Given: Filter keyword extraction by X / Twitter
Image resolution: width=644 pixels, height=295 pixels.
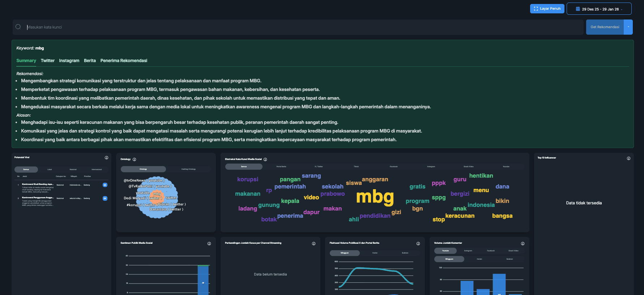Looking at the screenshot, I should (319, 166).
